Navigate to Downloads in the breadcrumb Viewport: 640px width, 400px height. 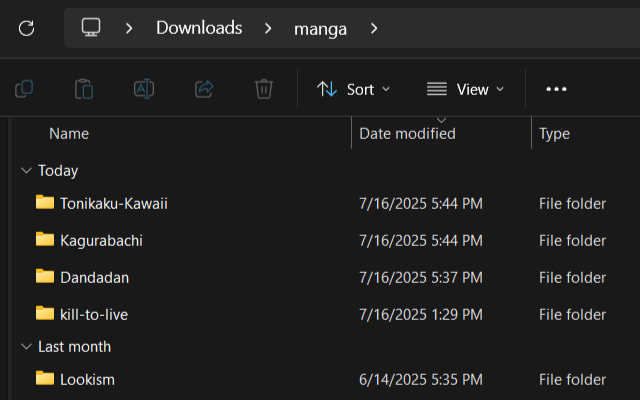coord(199,28)
